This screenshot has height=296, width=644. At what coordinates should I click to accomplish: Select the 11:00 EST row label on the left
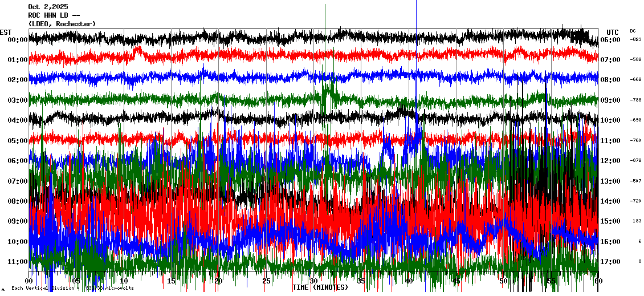[x=18, y=262]
